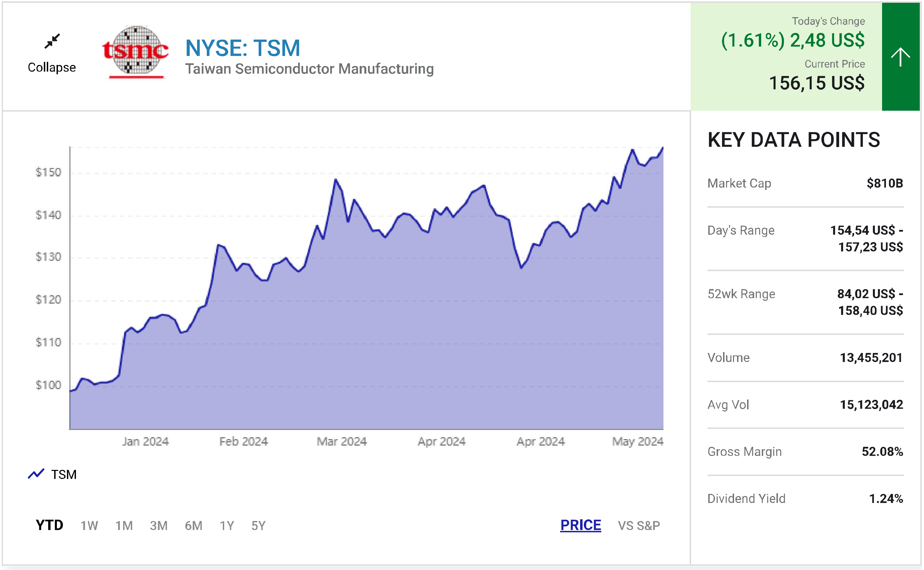Show the 3M price history
This screenshot has height=570, width=924.
tap(158, 526)
